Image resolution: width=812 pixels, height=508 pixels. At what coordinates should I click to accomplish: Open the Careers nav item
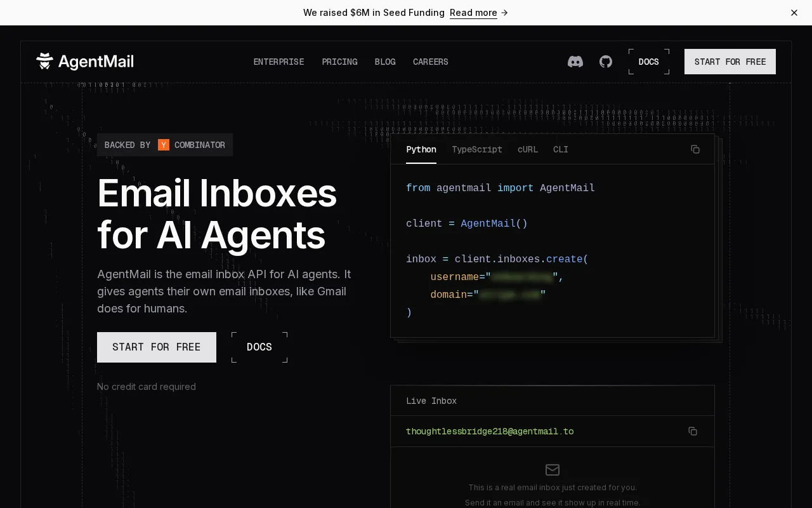tap(431, 62)
